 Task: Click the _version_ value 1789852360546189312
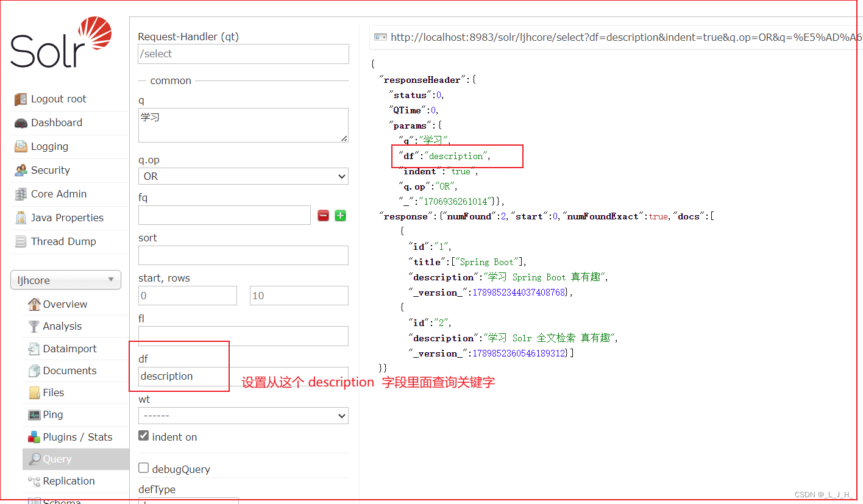(x=519, y=353)
